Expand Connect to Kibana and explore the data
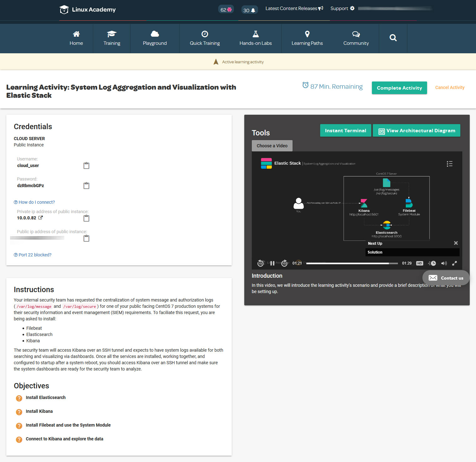Viewport: 476px width, 462px height. pos(64,439)
